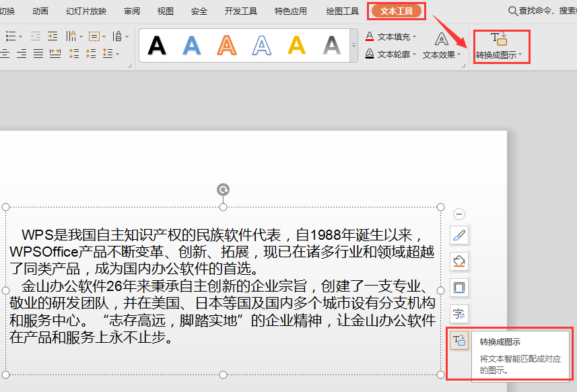Open the 文本轮廓 dropdown arrow

414,55
